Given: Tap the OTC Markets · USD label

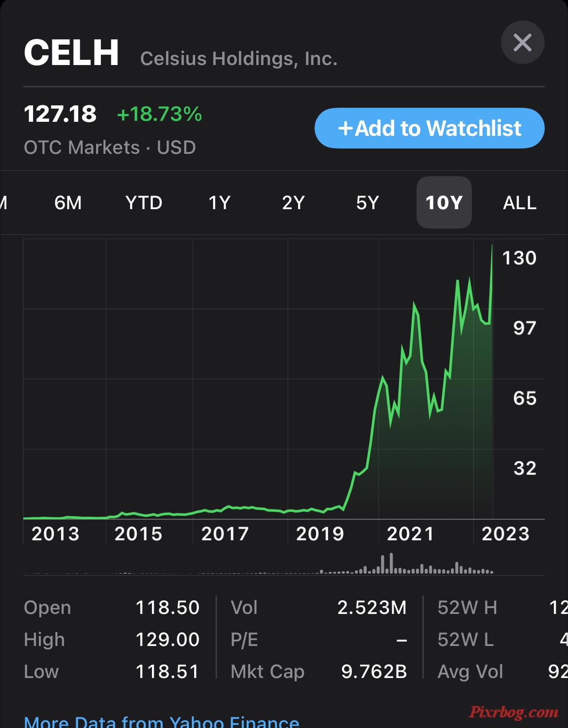Looking at the screenshot, I should 110,147.
